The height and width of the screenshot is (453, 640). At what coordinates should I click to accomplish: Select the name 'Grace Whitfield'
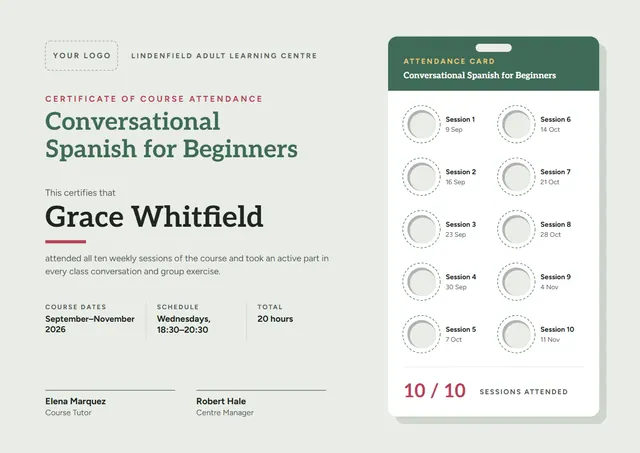click(154, 216)
